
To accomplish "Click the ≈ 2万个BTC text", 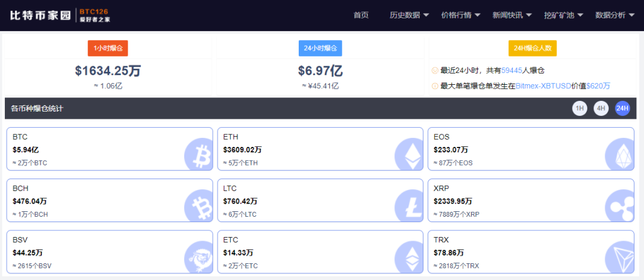I will click(30, 163).
